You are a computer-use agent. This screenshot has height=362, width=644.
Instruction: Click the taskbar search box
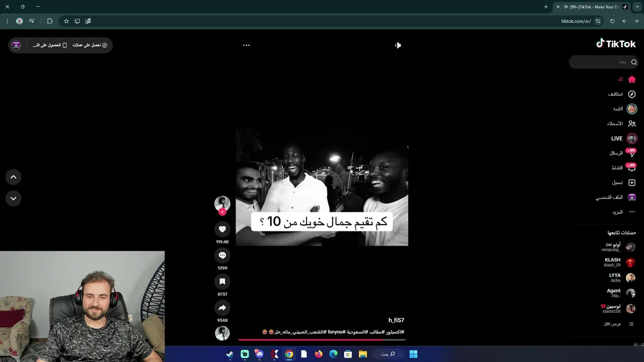pos(387,354)
